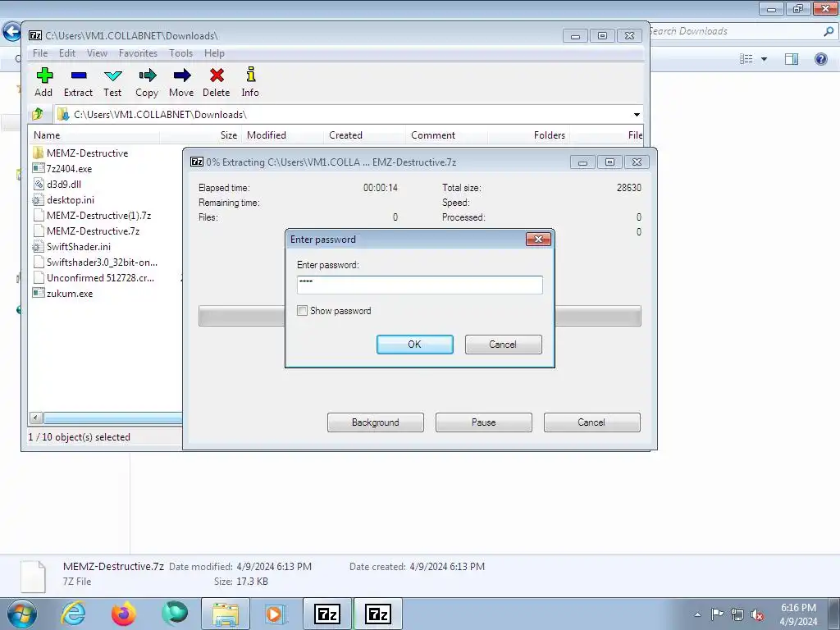
Task: Click the Folders column header
Action: (x=528, y=135)
